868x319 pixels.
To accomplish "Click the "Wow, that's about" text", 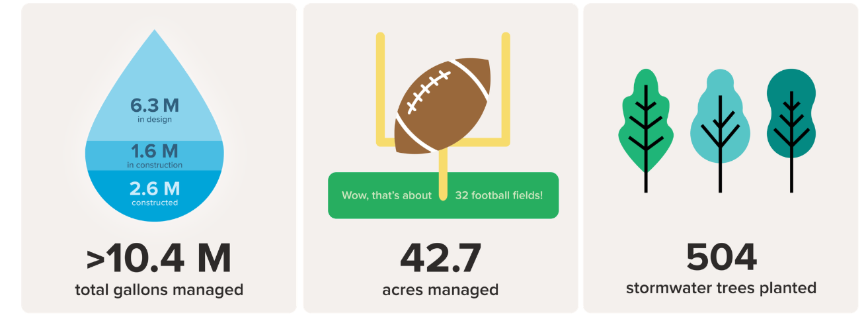I will (387, 195).
